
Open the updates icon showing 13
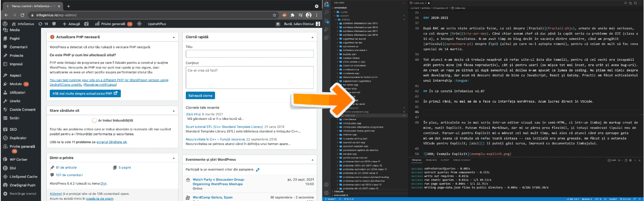tap(43, 24)
